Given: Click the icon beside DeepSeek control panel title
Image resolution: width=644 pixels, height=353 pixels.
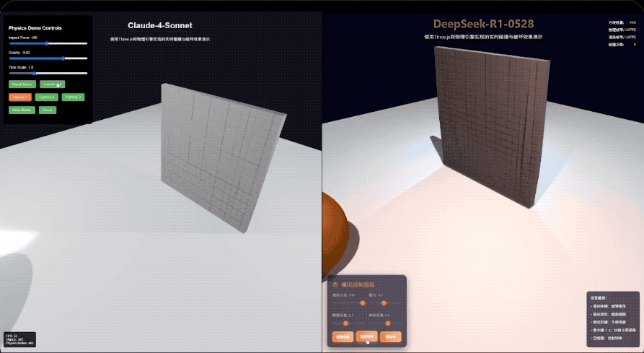Looking at the screenshot, I should (x=335, y=284).
